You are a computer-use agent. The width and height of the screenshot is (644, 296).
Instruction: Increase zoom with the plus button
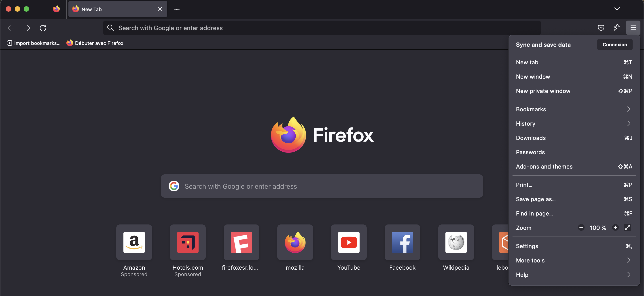615,228
